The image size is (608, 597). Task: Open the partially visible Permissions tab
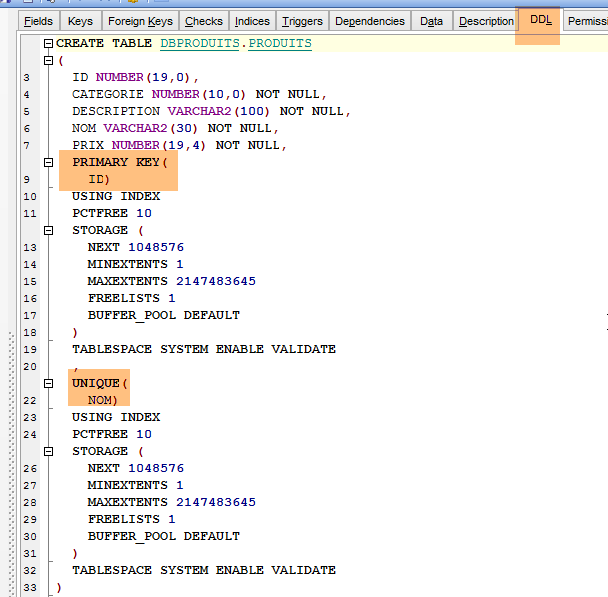(x=586, y=21)
